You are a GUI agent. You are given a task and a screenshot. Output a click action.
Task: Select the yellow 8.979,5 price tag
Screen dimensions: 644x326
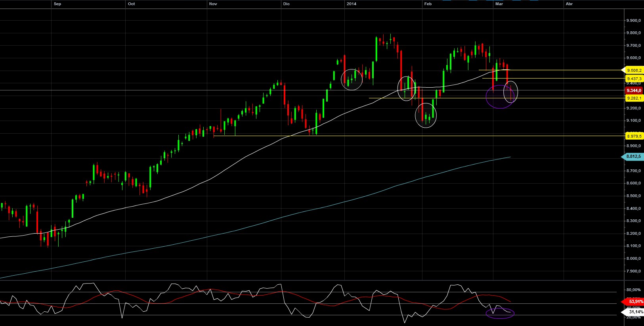(634, 136)
